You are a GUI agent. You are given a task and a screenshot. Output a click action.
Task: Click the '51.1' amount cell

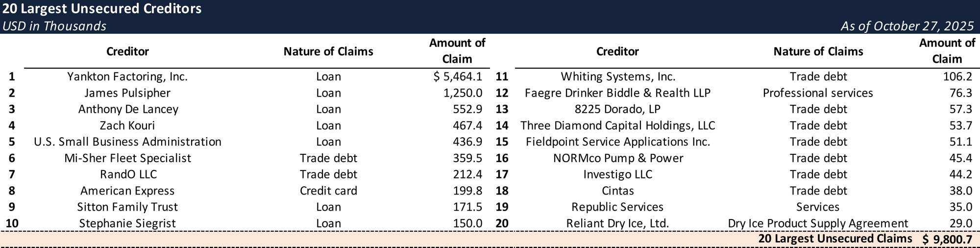tap(961, 142)
